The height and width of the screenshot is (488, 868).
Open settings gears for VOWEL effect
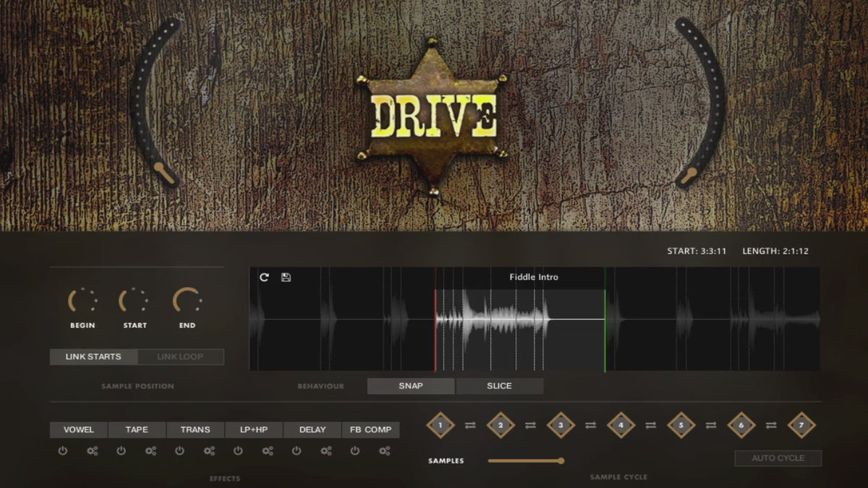(x=92, y=451)
